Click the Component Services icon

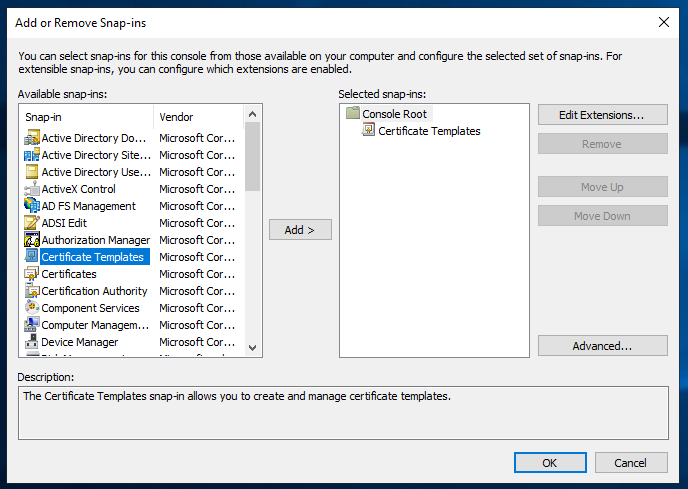(31, 308)
